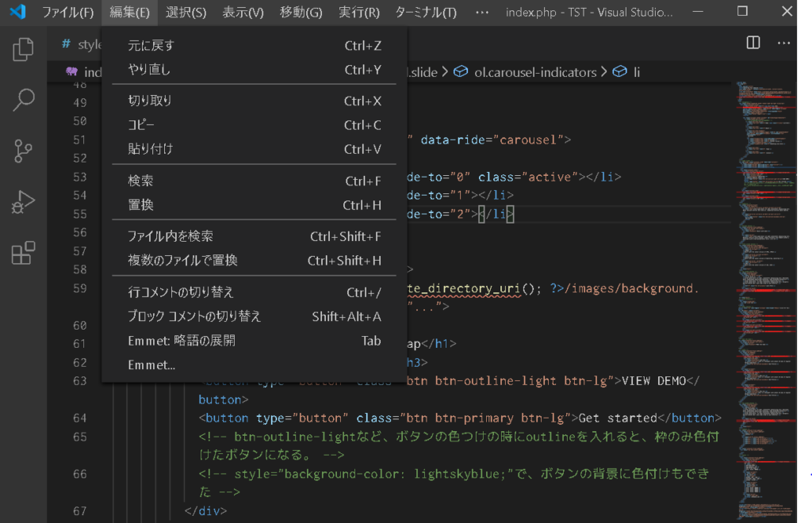Open the Source Control view

[x=23, y=151]
